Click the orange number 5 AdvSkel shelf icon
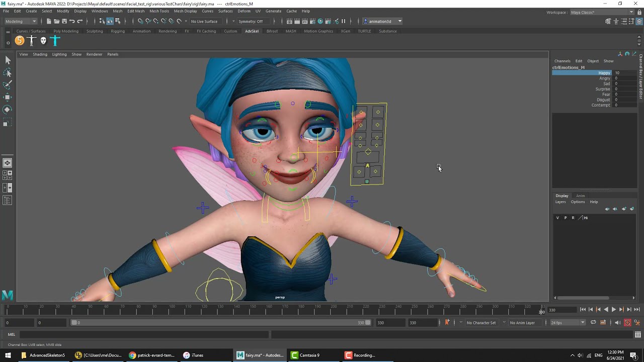 19,41
